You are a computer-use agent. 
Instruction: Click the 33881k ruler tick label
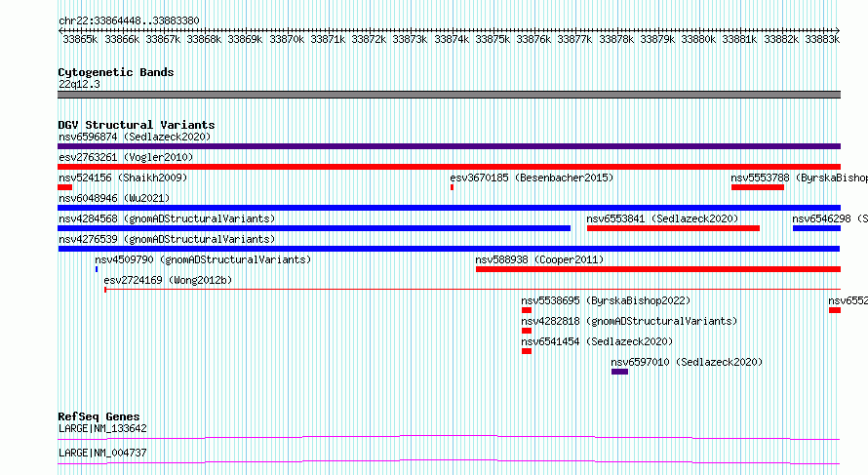739,39
